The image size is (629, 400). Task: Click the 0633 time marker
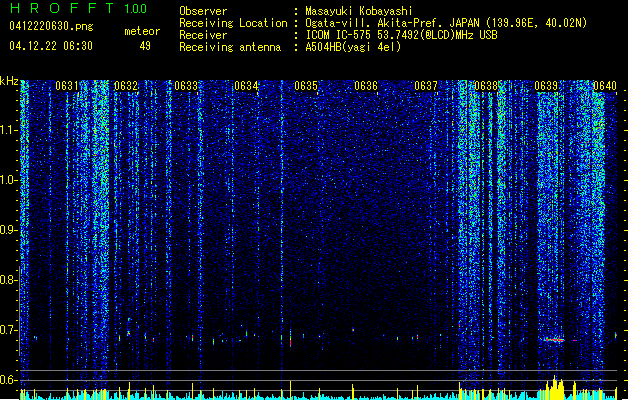pos(186,86)
